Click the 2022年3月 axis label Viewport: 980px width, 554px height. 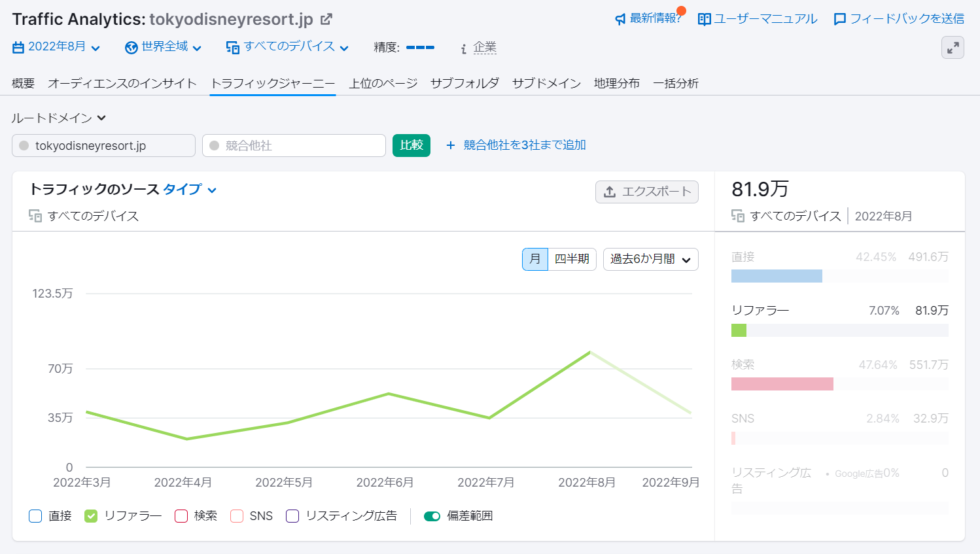[82, 483]
